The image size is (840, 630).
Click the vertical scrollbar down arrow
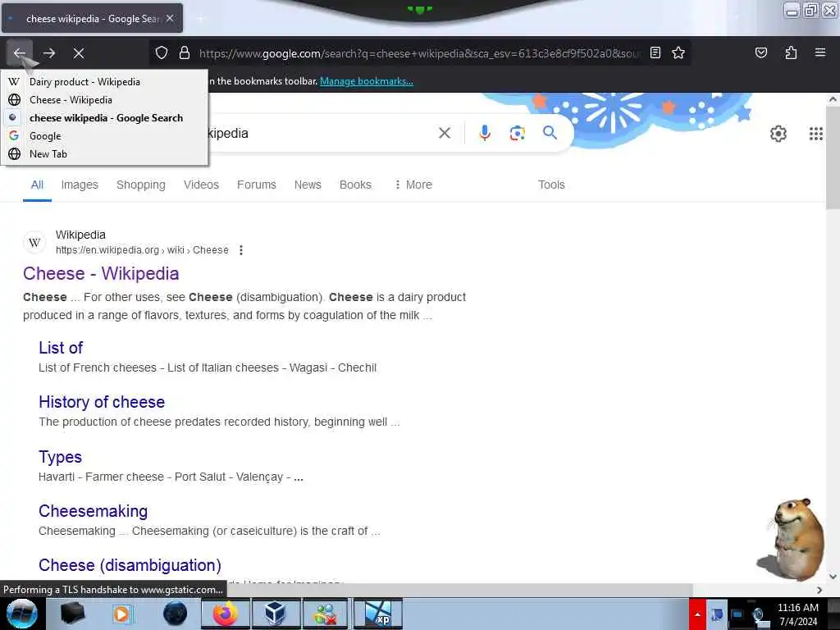click(x=833, y=577)
